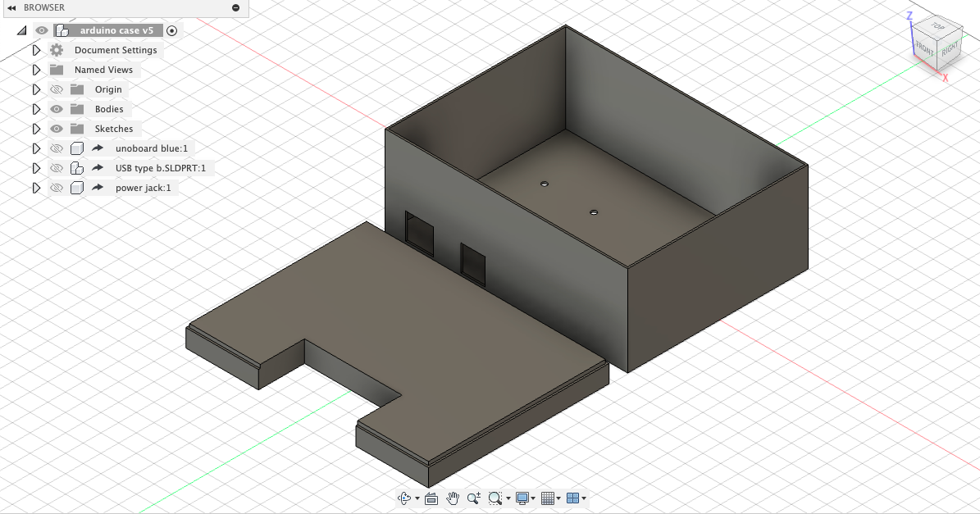Click the TOP face of the ViewCube
This screenshot has height=514, width=980.
937,27
